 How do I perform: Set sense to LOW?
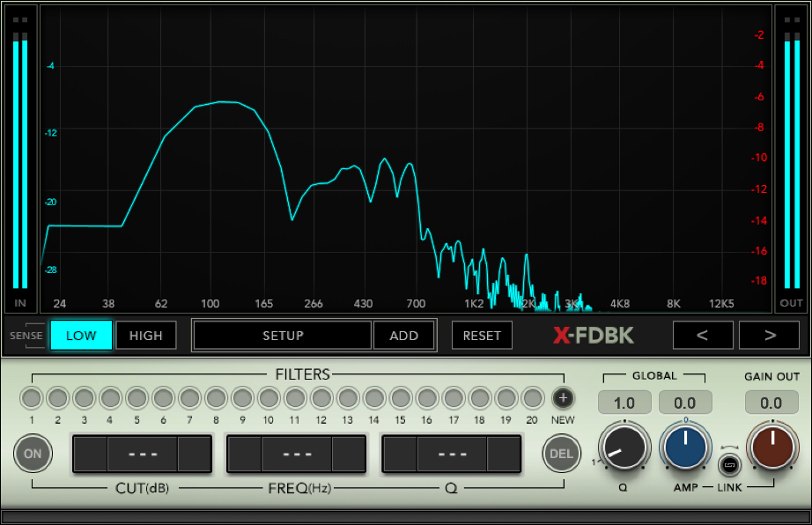81,336
